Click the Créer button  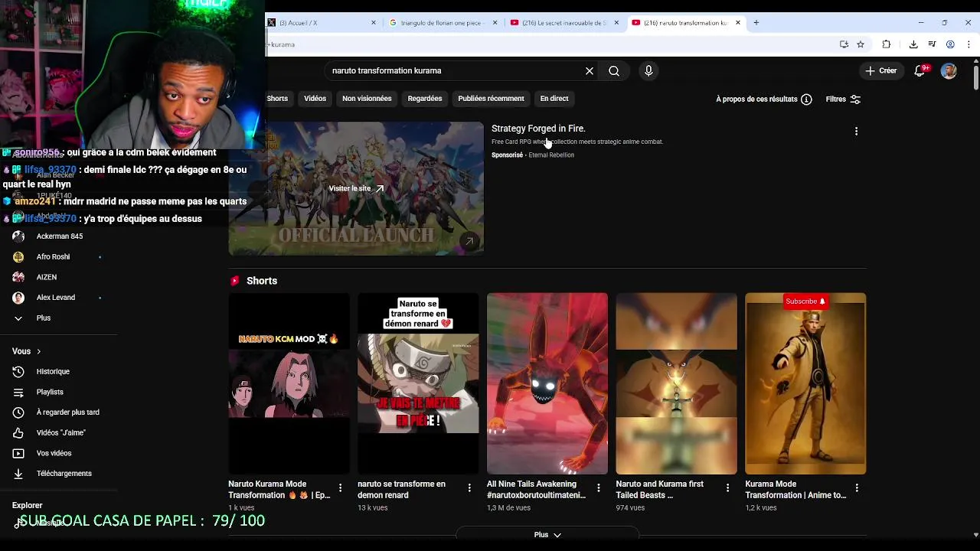pyautogui.click(x=880, y=70)
